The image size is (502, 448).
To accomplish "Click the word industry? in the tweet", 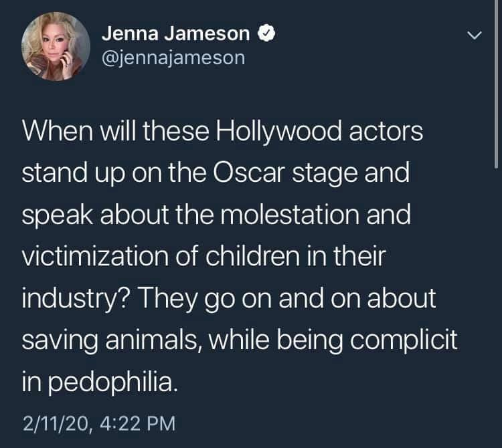I will pos(76,299).
